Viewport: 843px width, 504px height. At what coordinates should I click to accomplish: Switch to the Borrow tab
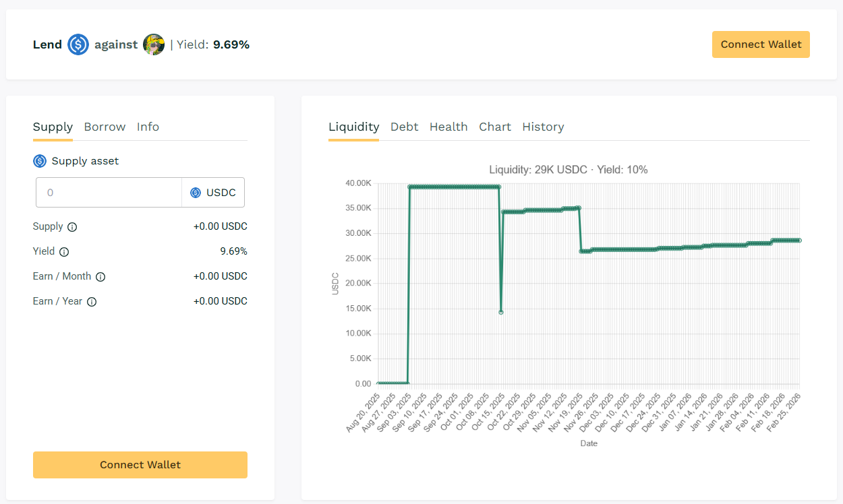tap(105, 127)
